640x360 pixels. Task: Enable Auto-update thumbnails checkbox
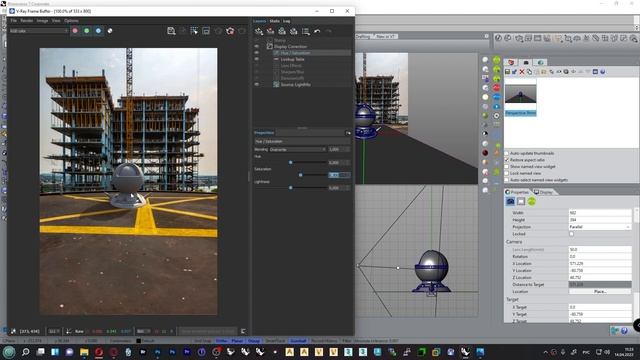[507, 153]
